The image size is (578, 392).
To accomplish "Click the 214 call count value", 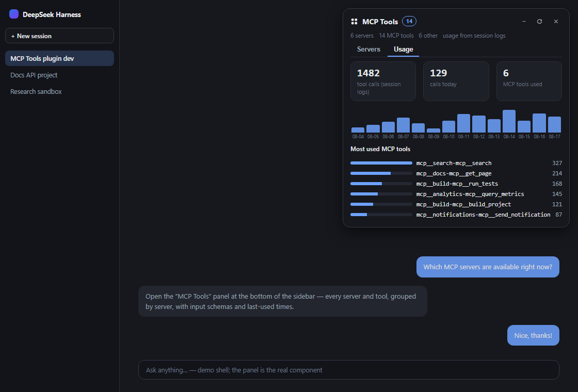I will coord(557,173).
